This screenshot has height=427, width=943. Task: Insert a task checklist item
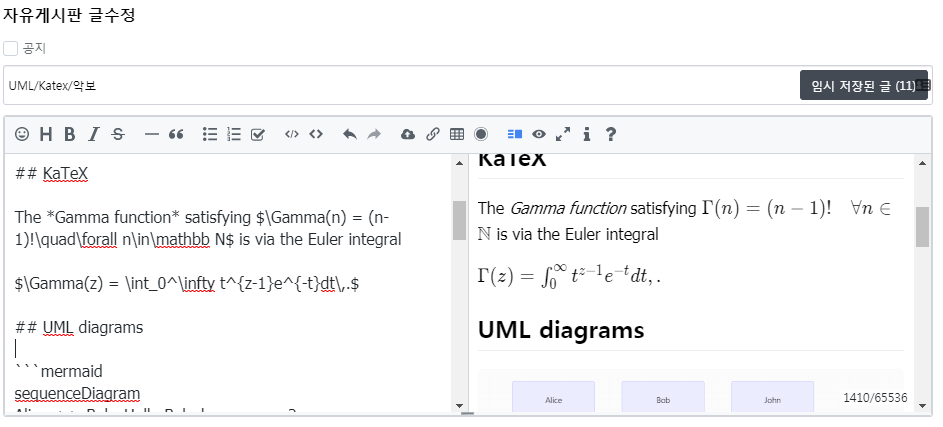pyautogui.click(x=258, y=134)
